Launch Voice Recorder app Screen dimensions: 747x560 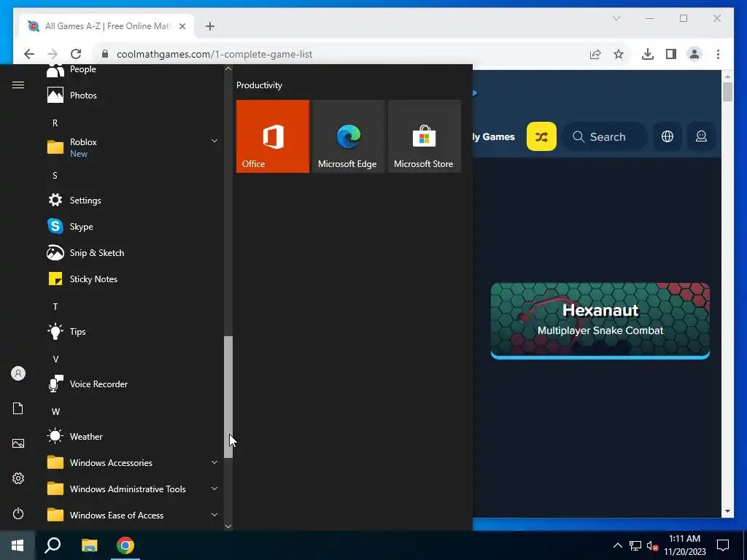tap(132, 384)
